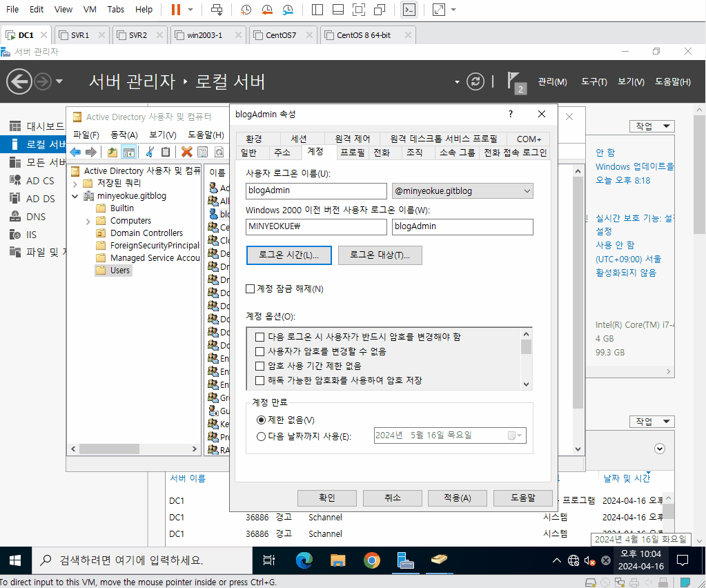Screen dimensions: 706x588
Task: Switch to the 소속 그룹 tab
Action: [x=457, y=153]
